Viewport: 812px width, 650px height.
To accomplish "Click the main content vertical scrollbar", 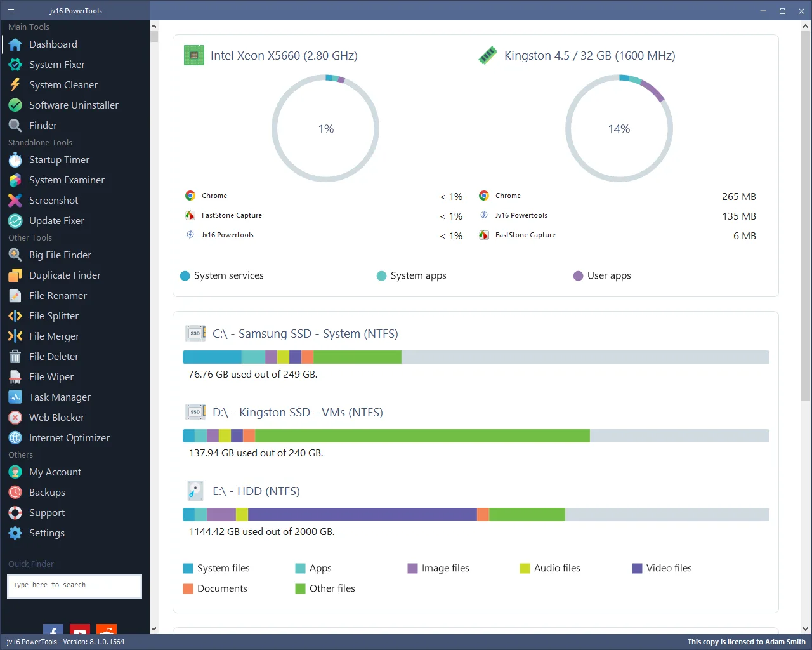I will pyautogui.click(x=806, y=216).
